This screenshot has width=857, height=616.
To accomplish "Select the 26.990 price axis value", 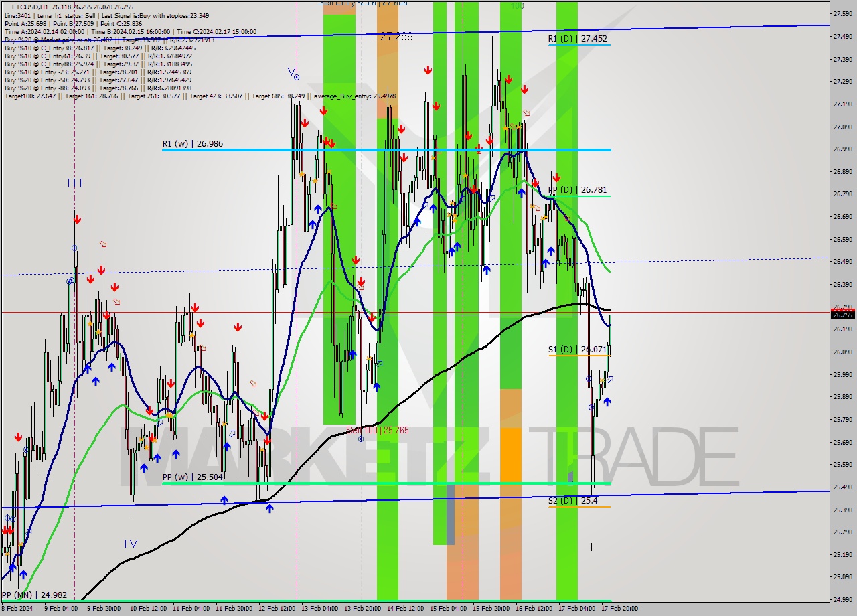I will coord(843,149).
